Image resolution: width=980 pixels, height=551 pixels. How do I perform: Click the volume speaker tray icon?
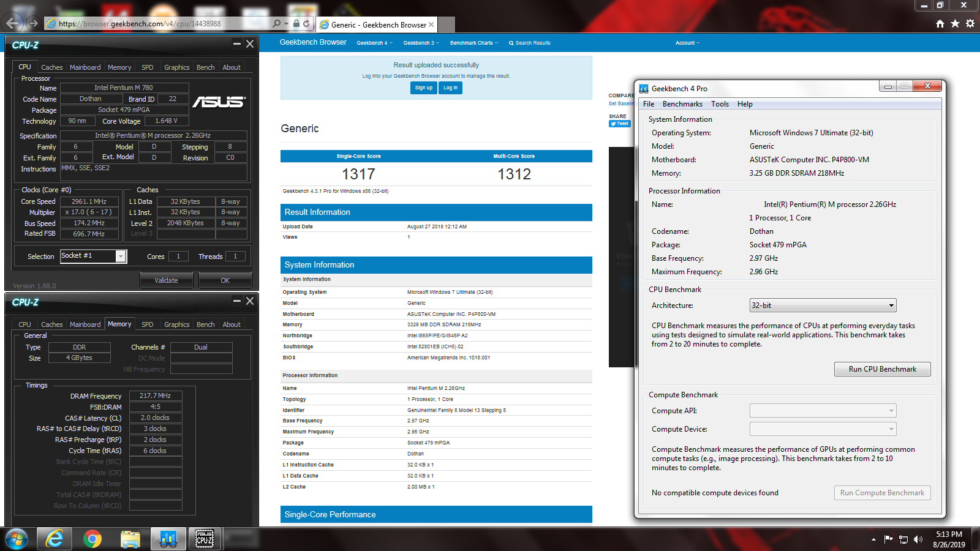(x=918, y=539)
